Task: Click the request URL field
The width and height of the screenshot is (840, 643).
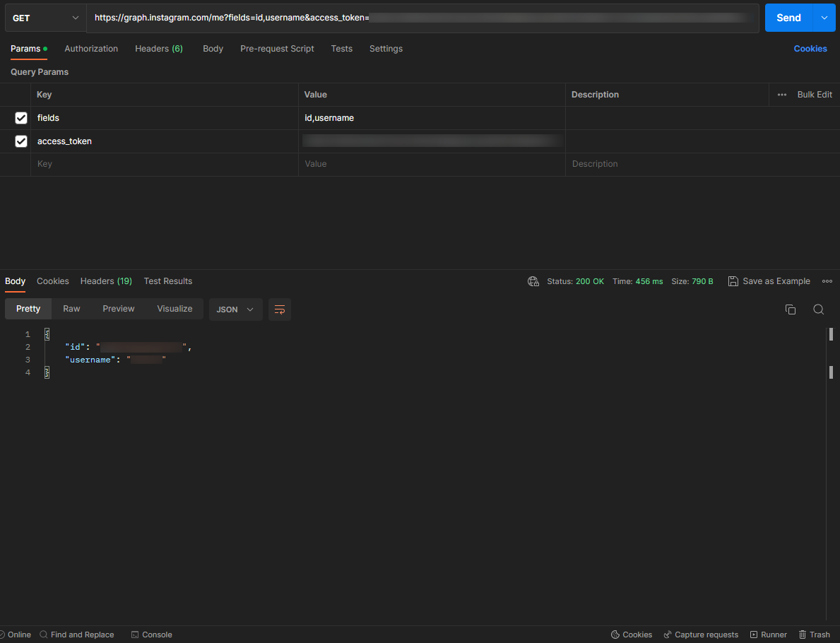Action: [x=422, y=18]
